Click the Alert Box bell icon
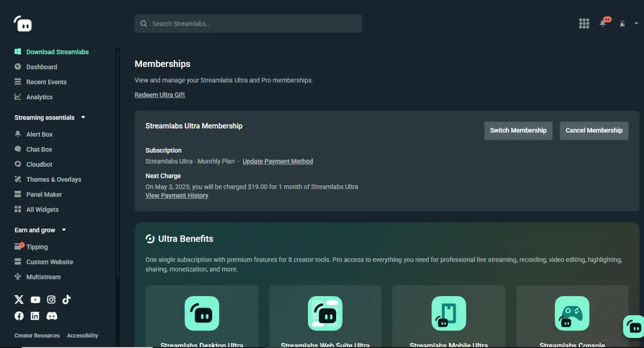644x348 pixels. pyautogui.click(x=18, y=134)
